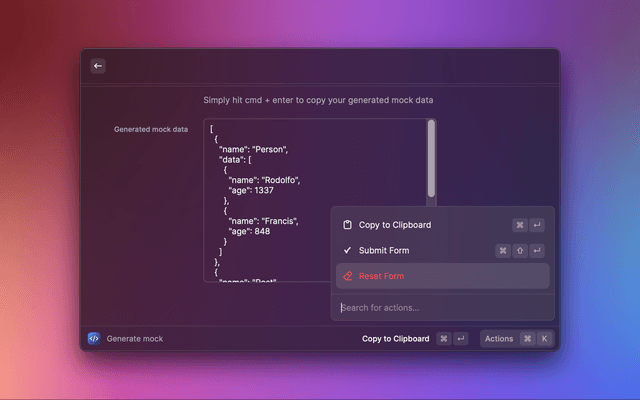Toggle the Actions panel button
Screen dimensions: 640x400
coord(499,339)
